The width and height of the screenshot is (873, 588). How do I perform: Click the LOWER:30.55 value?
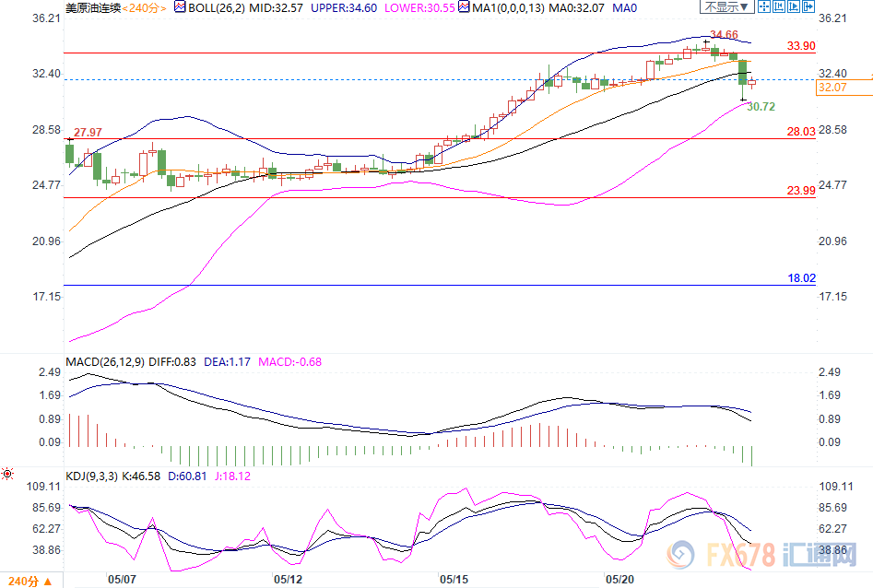point(419,7)
